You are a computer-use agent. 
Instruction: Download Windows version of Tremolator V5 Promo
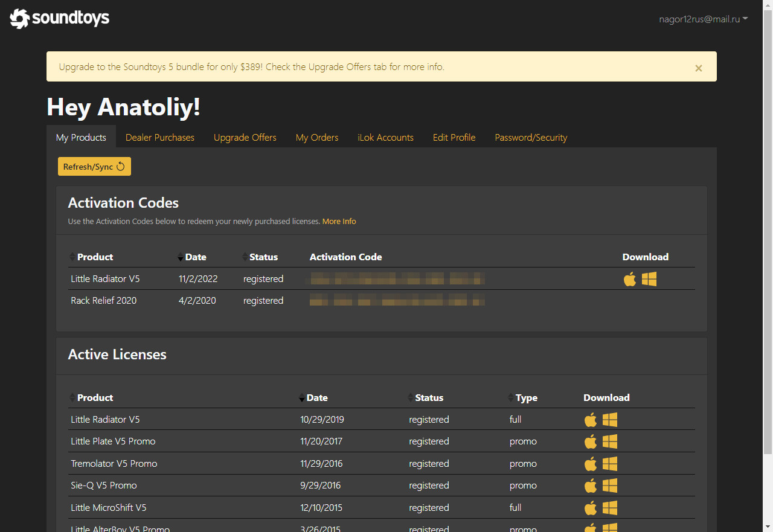610,464
